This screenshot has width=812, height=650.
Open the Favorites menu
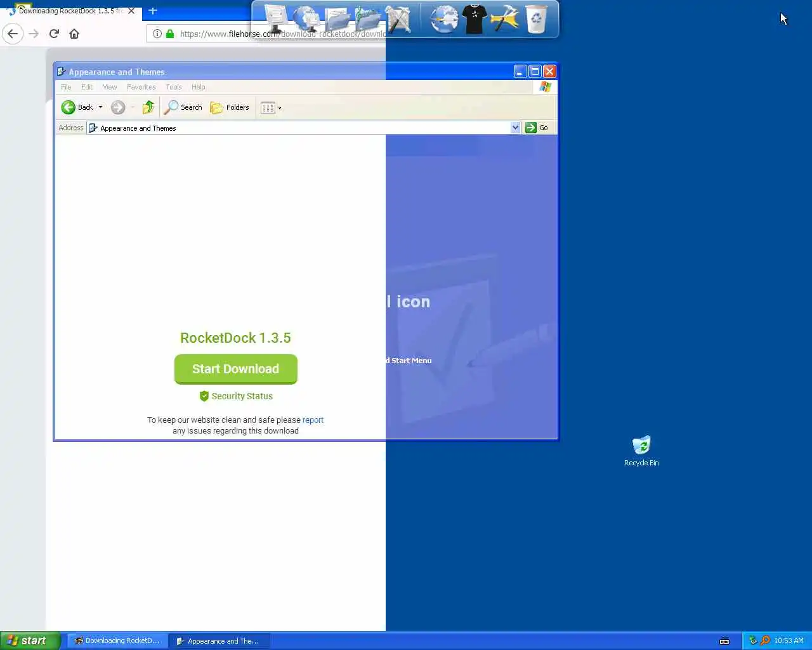pyautogui.click(x=141, y=87)
